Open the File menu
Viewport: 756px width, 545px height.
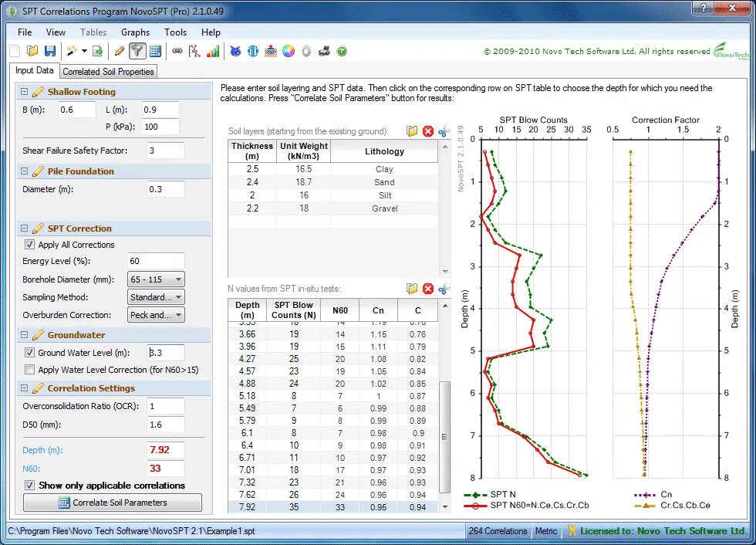pyautogui.click(x=25, y=32)
